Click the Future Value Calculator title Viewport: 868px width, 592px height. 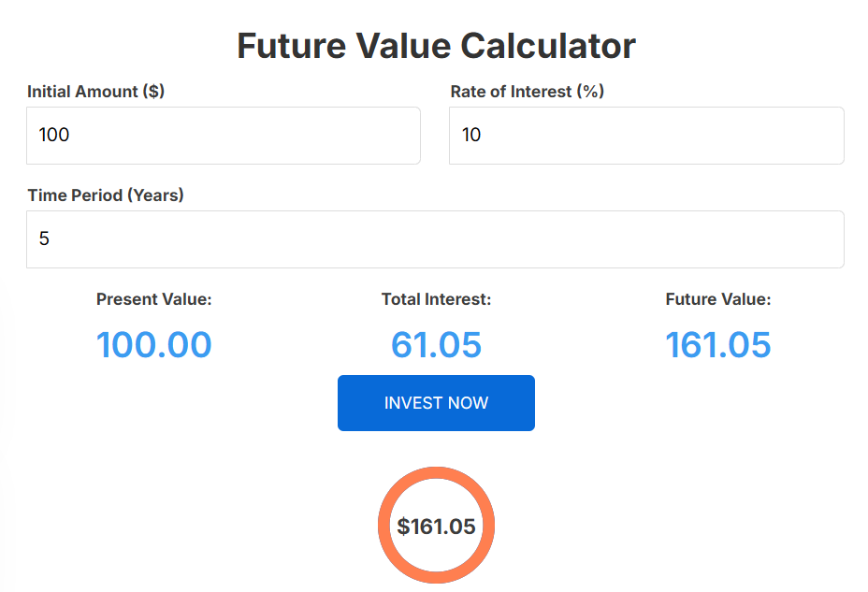click(437, 44)
